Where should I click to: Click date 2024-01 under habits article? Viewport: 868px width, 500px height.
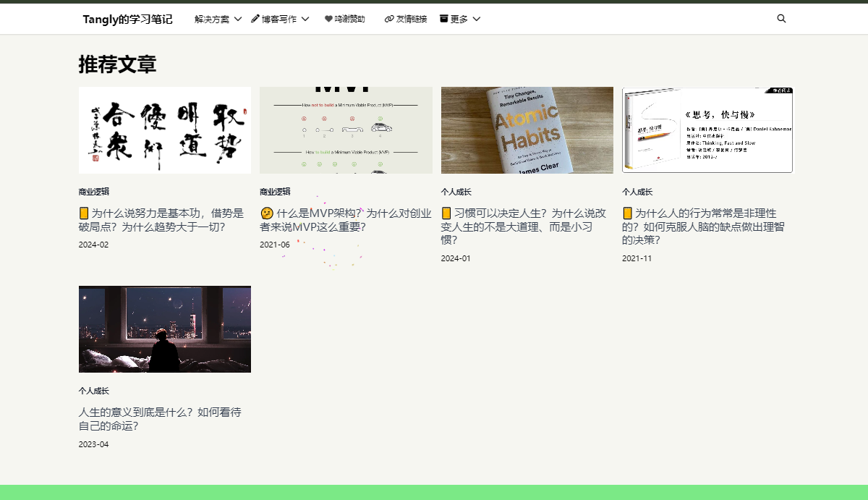pyautogui.click(x=456, y=258)
